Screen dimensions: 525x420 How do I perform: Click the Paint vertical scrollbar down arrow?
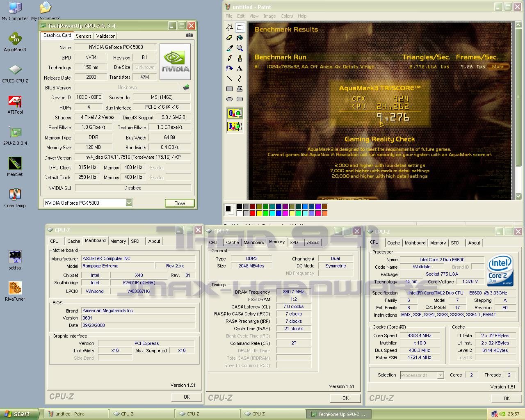518,197
